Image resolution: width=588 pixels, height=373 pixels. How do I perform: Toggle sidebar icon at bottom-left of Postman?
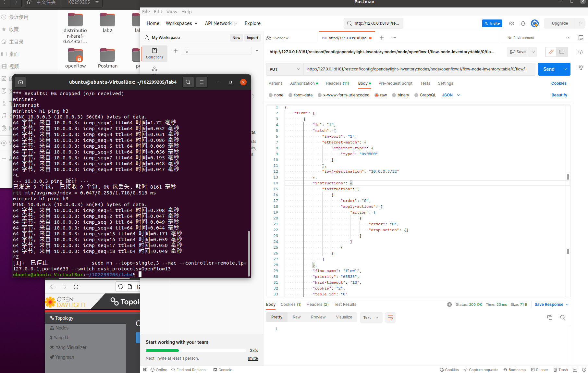[x=145, y=370]
